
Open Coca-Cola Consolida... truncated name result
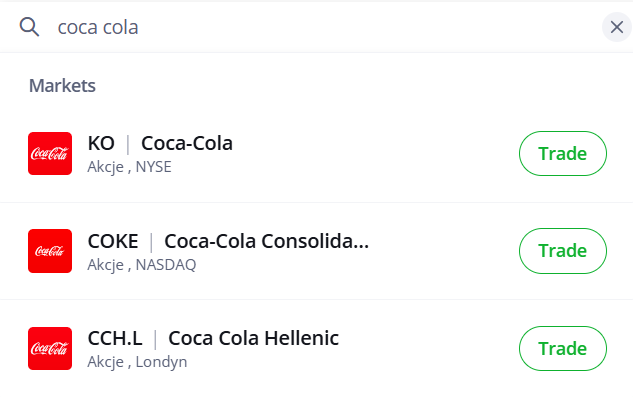(266, 241)
